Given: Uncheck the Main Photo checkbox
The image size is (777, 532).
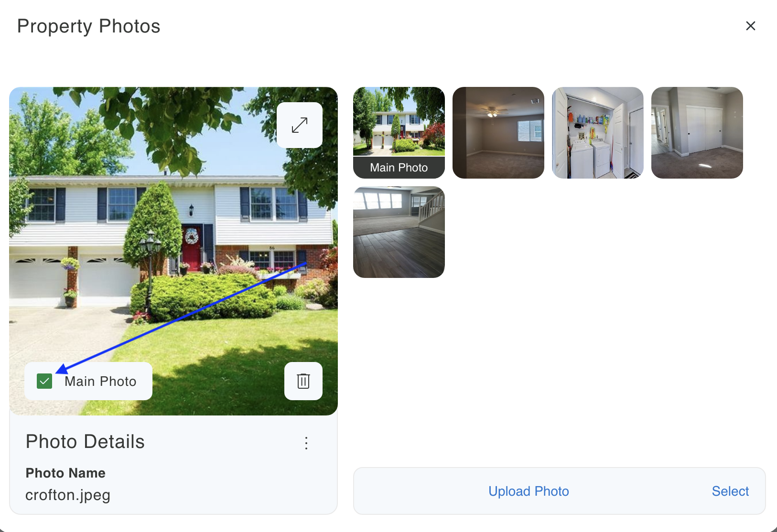Looking at the screenshot, I should [44, 381].
